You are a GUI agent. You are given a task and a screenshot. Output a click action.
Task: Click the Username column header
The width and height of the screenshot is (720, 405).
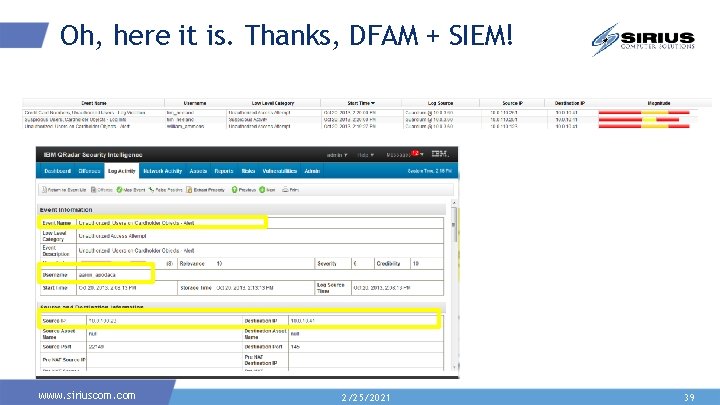(195, 103)
